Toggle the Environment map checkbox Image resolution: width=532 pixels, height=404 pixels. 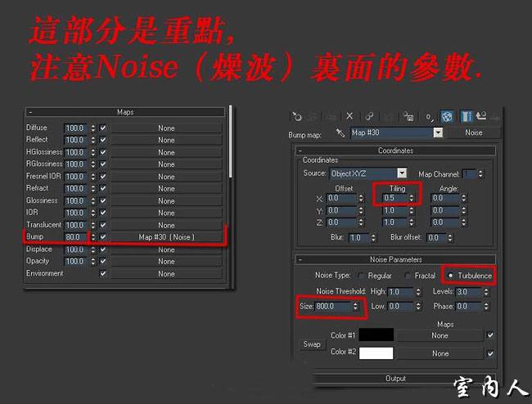pos(103,273)
